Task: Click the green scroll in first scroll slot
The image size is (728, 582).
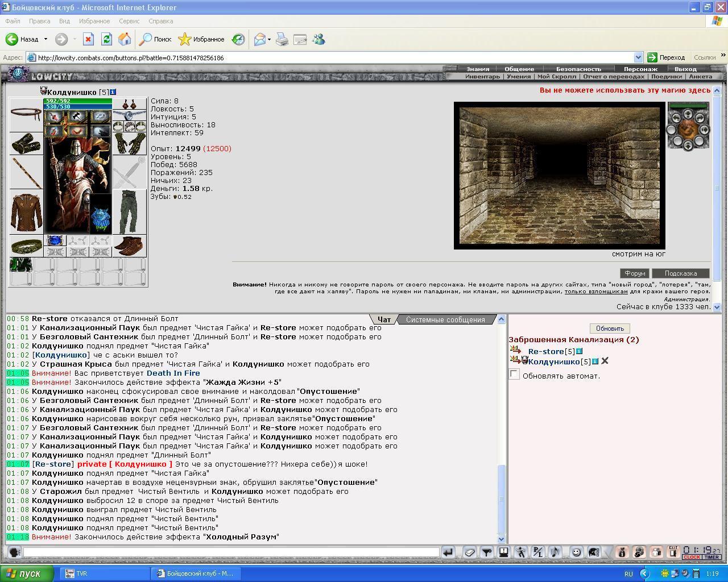Action: [x=21, y=265]
